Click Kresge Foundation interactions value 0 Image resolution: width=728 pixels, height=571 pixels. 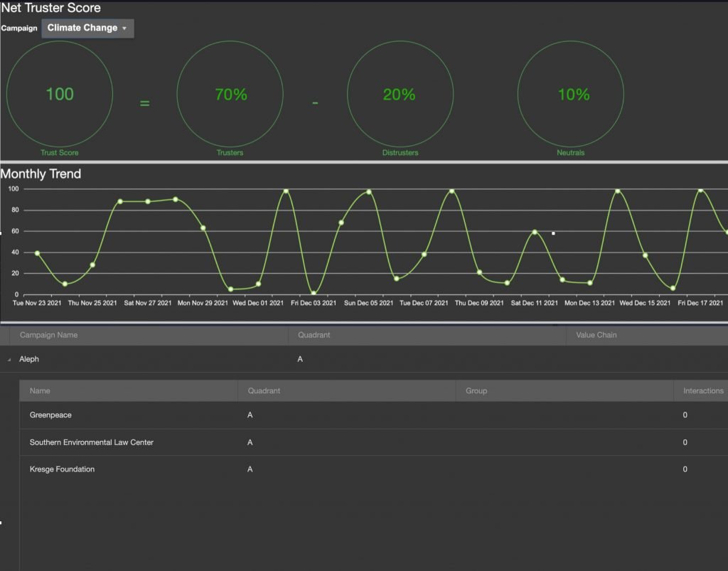pos(685,469)
